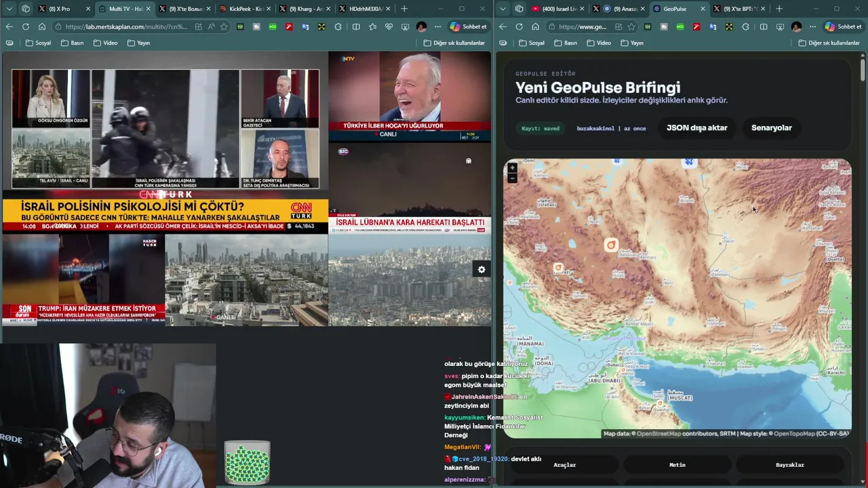Switch to Anasayfa X tab
Viewport: 868px width, 488px height.
pos(618,9)
